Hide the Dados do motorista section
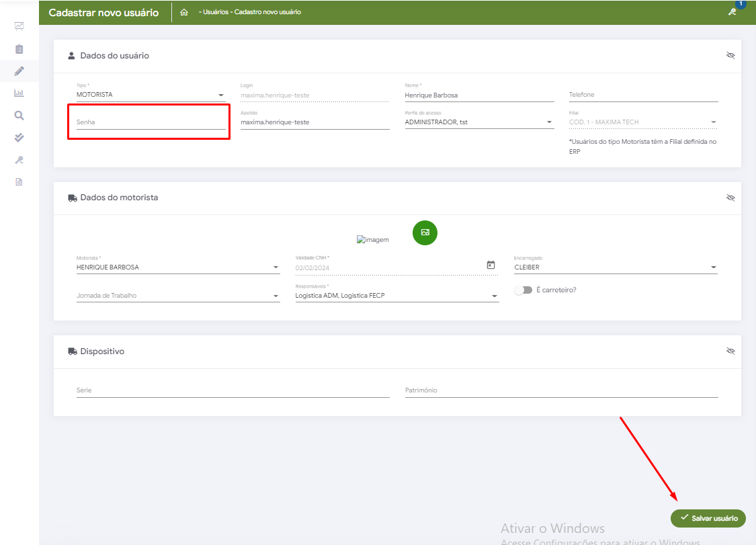 pyautogui.click(x=730, y=198)
